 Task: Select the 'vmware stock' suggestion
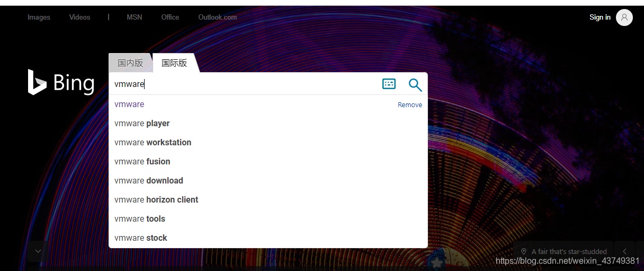[x=268, y=238]
